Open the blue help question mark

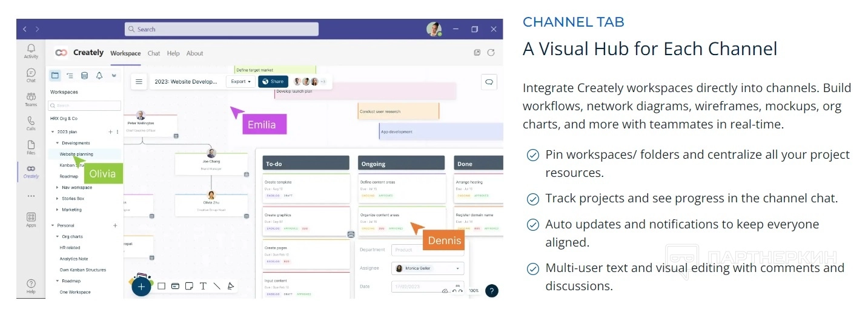pyautogui.click(x=492, y=291)
